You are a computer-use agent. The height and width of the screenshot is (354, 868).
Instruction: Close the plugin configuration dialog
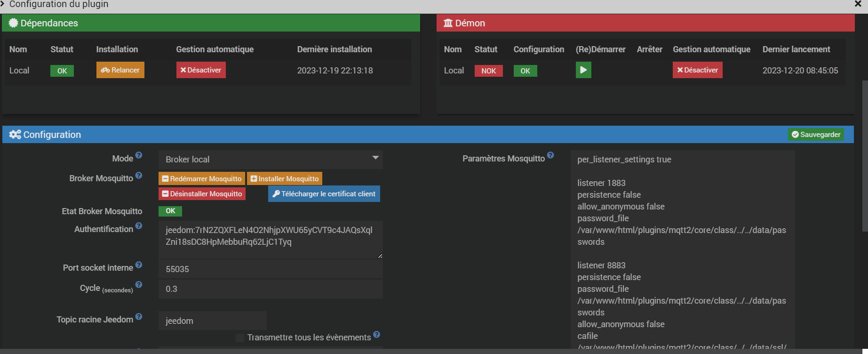(x=858, y=4)
